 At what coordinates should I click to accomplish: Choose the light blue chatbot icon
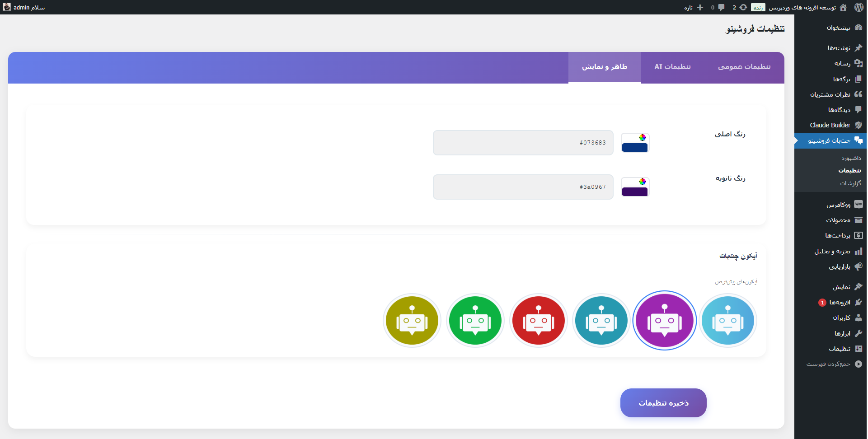[x=727, y=321]
